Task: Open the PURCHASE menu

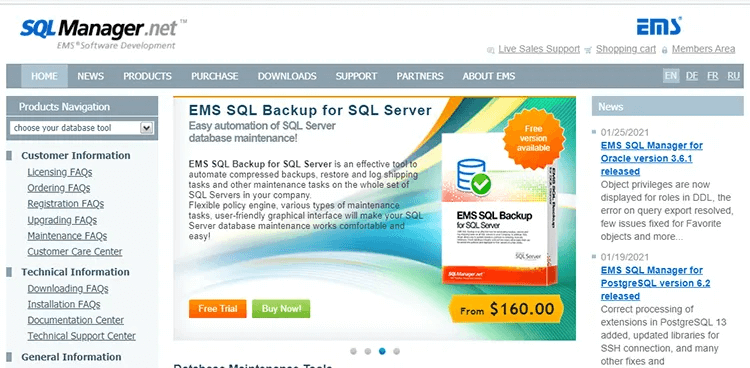Action: pyautogui.click(x=214, y=76)
